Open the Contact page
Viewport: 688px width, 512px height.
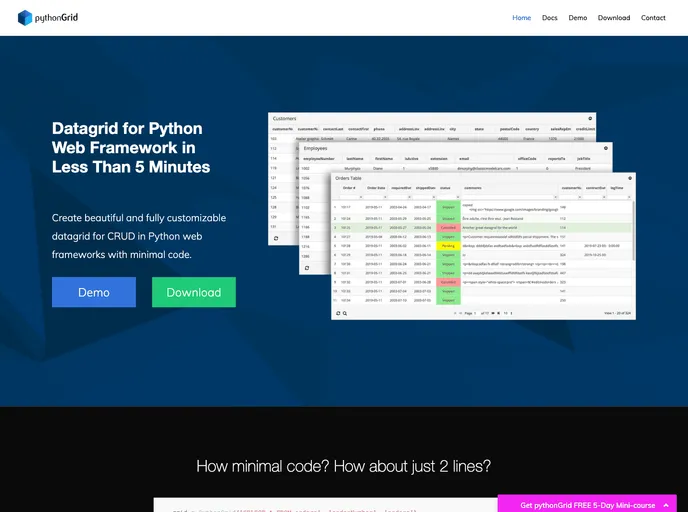tap(653, 18)
